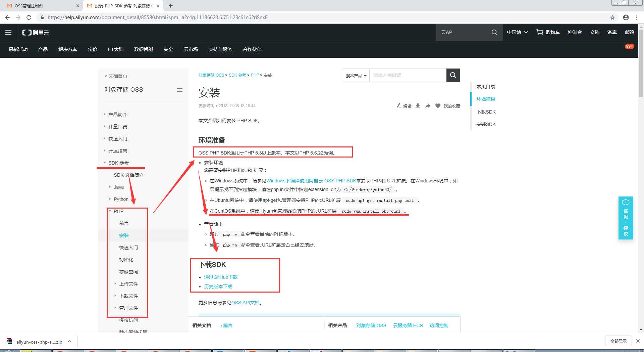
Task: Click the document search magnifier button
Action: [x=453, y=75]
